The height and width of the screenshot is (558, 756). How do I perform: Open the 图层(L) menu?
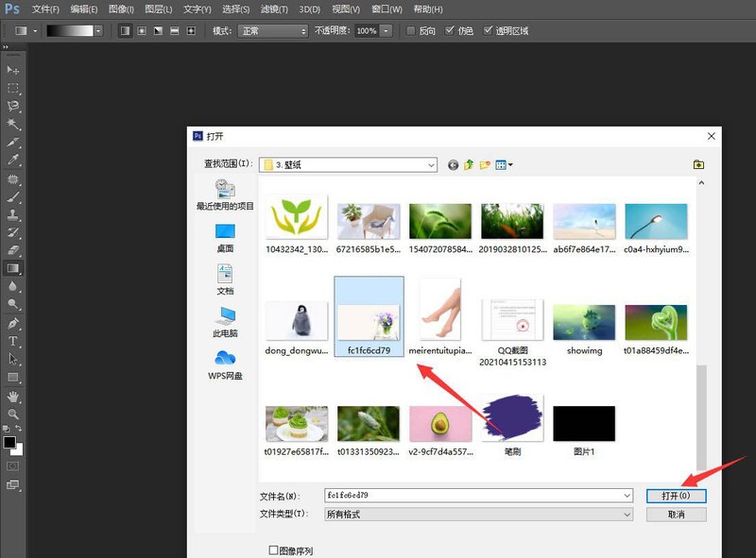tap(158, 9)
